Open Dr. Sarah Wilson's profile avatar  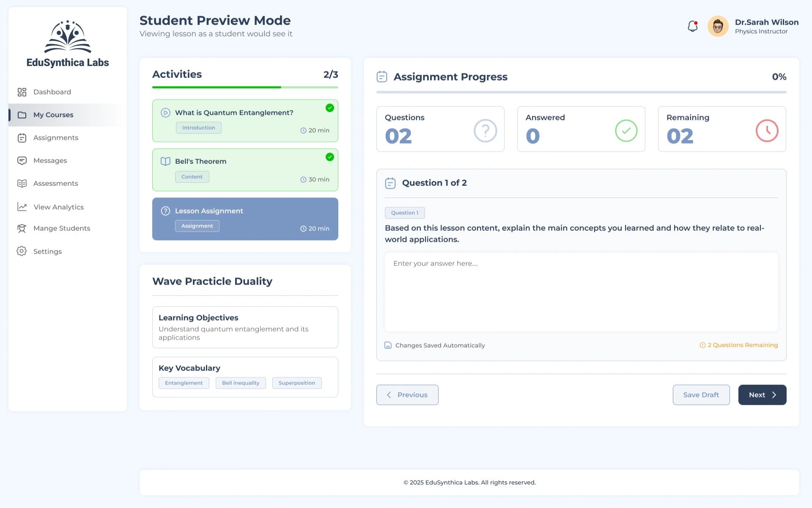(x=718, y=26)
